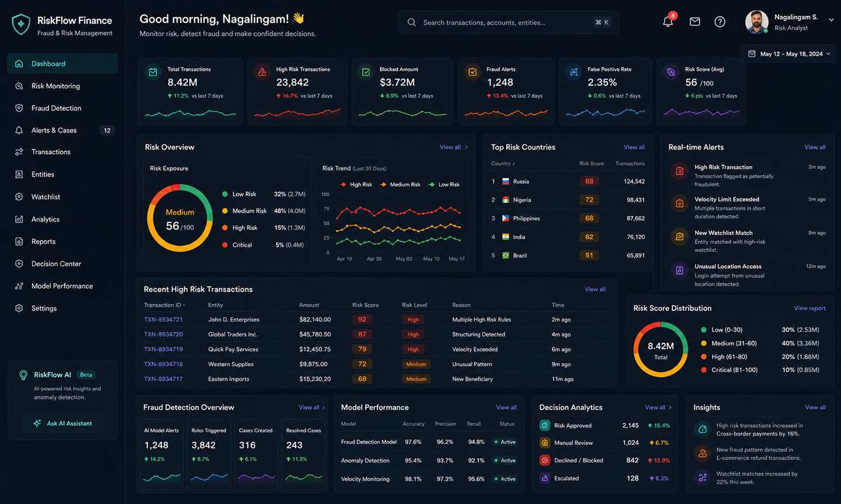Click the RiskFlow AI lightbulb icon

coord(23,375)
